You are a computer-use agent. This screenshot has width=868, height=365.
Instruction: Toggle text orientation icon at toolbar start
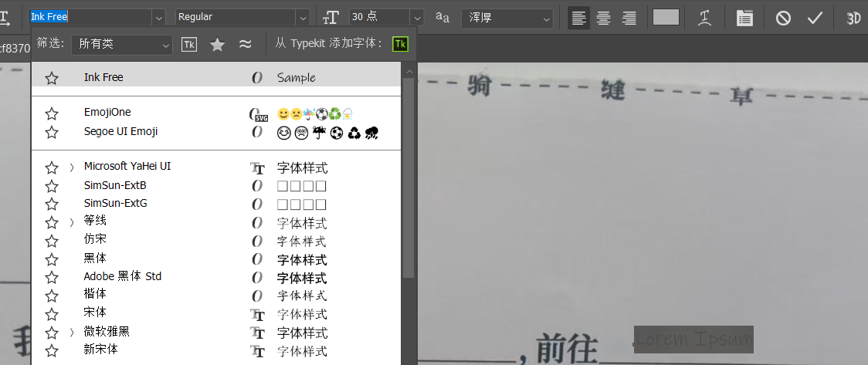click(5, 17)
